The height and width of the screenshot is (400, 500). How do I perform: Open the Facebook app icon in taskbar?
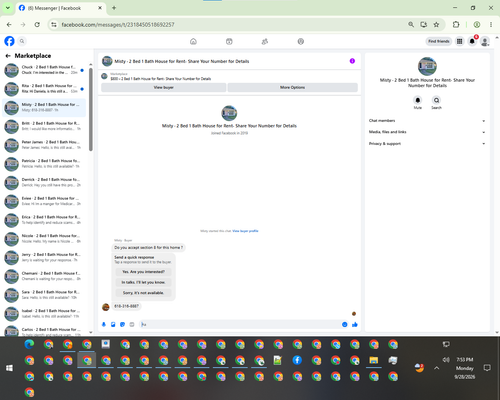click(x=297, y=360)
